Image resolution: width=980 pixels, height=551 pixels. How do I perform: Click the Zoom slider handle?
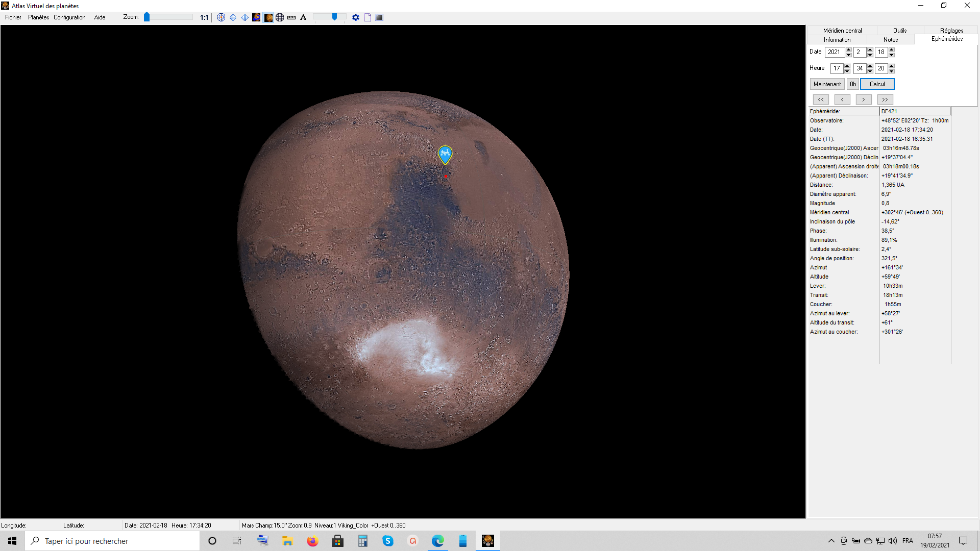[x=147, y=17]
